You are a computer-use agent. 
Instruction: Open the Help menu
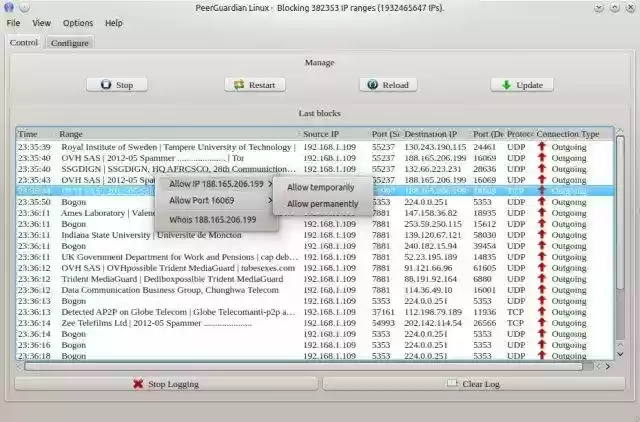[x=114, y=22]
